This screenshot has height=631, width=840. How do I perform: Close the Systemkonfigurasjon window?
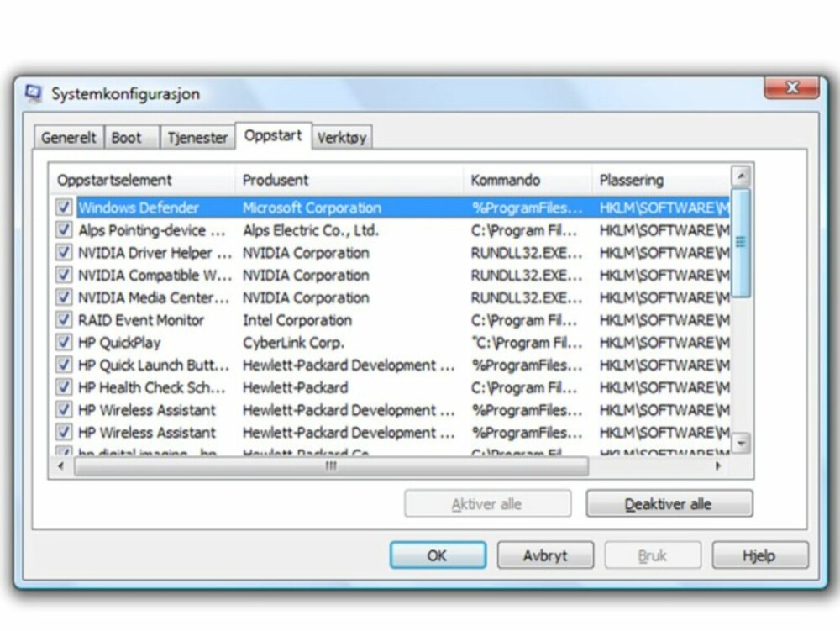[x=791, y=87]
